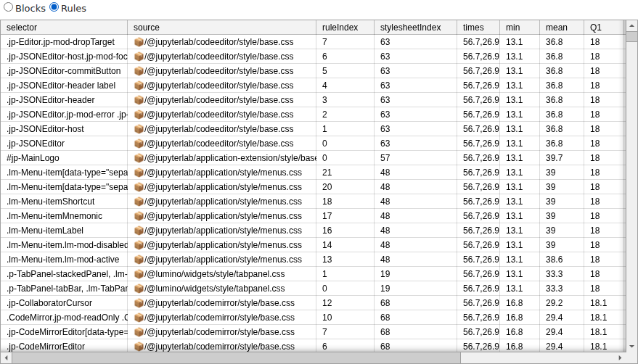Select the .lm-Menu-itemMnemonic selector cell
Viewport: 638px width, 364px height.
[64, 216]
